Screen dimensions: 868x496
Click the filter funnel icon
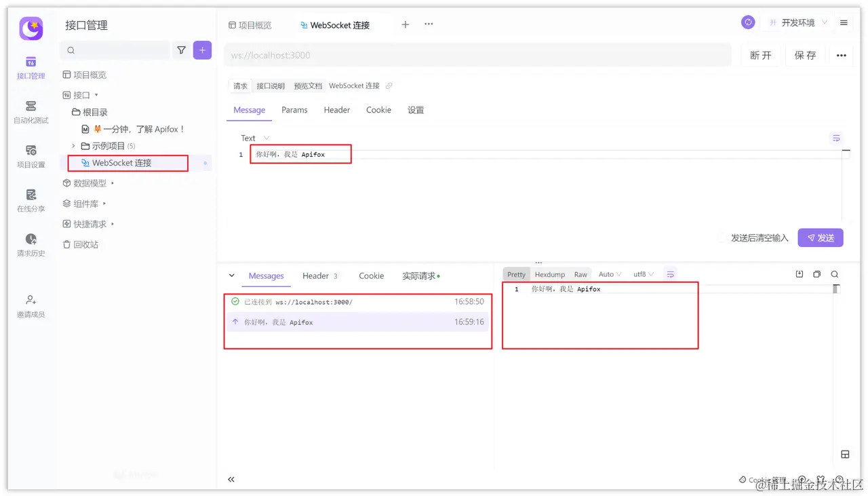[181, 50]
